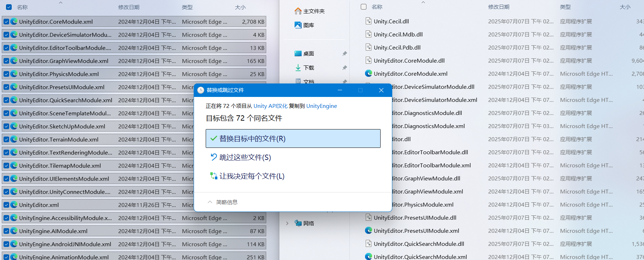Click dll icon of UnityEditor.QuickSearchModule.dll in right window
644x260 pixels.
[x=369, y=244]
